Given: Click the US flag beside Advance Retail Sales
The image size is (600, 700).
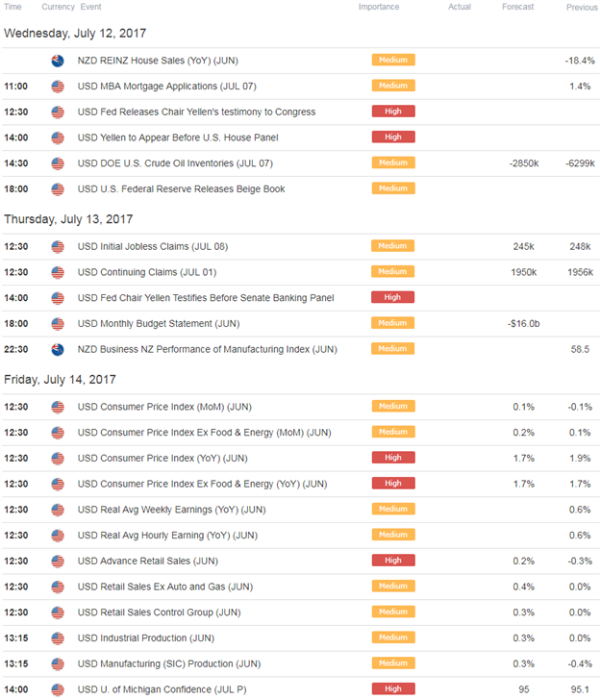Looking at the screenshot, I should pos(58,562).
